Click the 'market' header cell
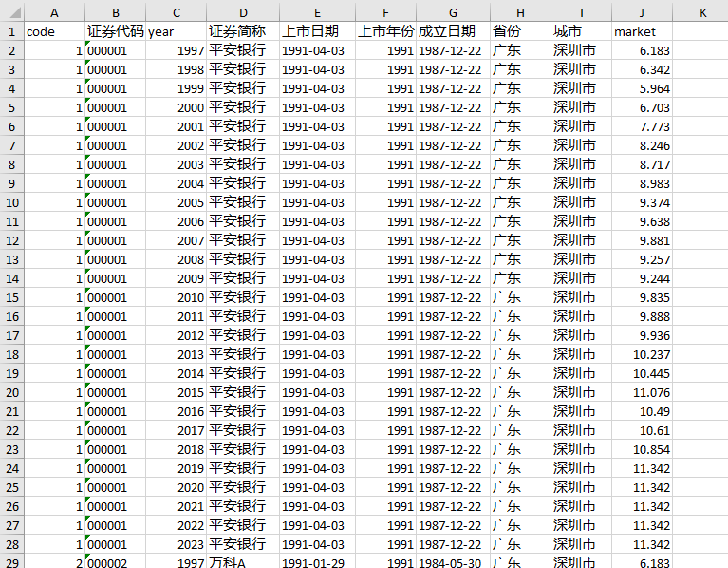This screenshot has height=568, width=728. tap(643, 31)
